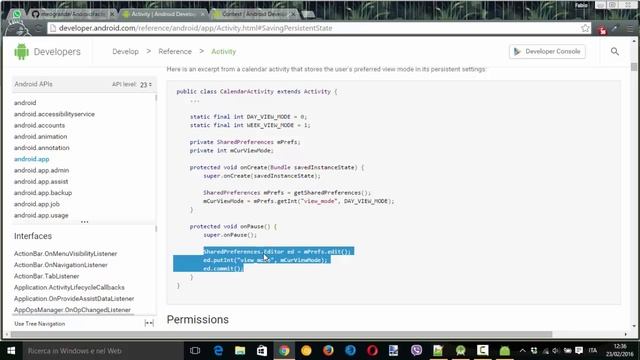
Task: Open ActionBar.TabListener interface
Action: tap(47, 276)
